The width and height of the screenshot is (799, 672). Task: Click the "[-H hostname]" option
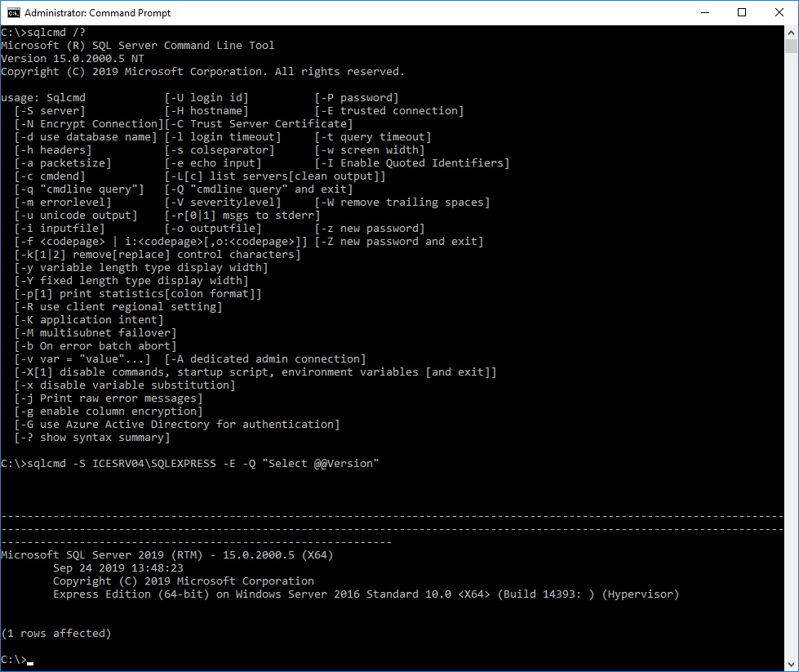pyautogui.click(x=206, y=111)
